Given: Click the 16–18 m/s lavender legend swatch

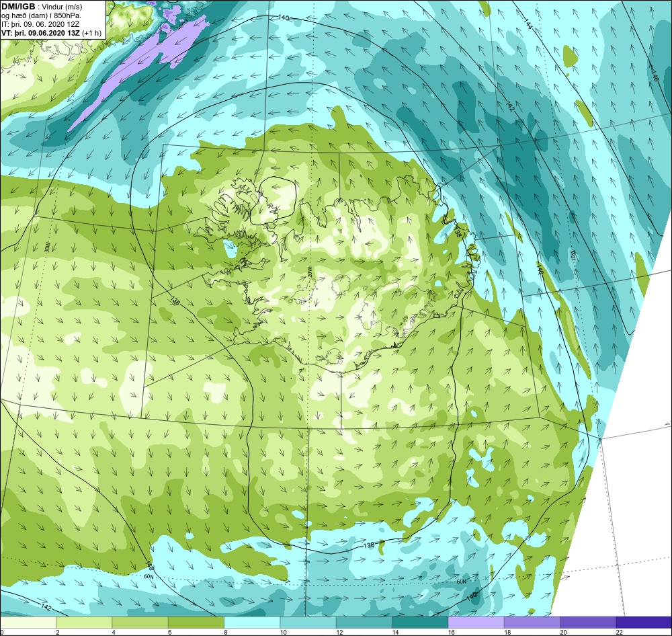Looking at the screenshot, I should [x=476, y=622].
